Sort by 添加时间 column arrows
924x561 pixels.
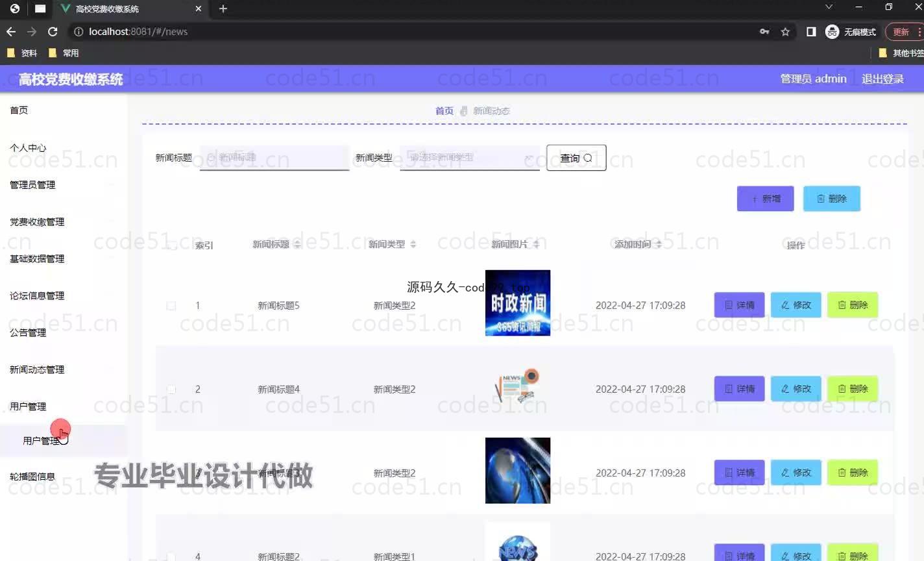tap(659, 244)
